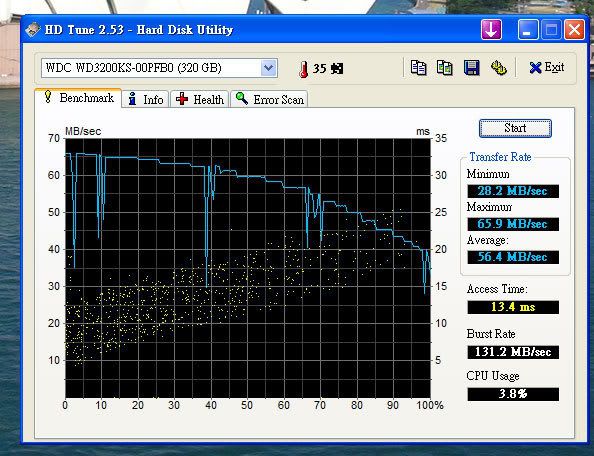Open the Health tab
The width and height of the screenshot is (594, 456).
200,100
